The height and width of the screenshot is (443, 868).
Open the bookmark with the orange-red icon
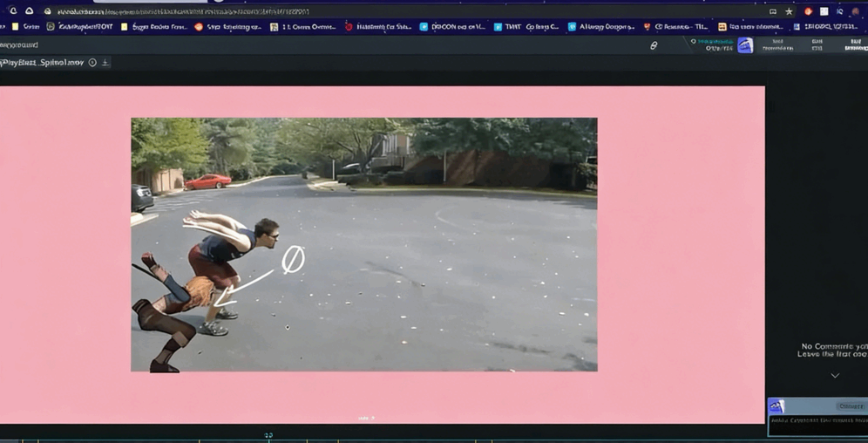(x=199, y=27)
